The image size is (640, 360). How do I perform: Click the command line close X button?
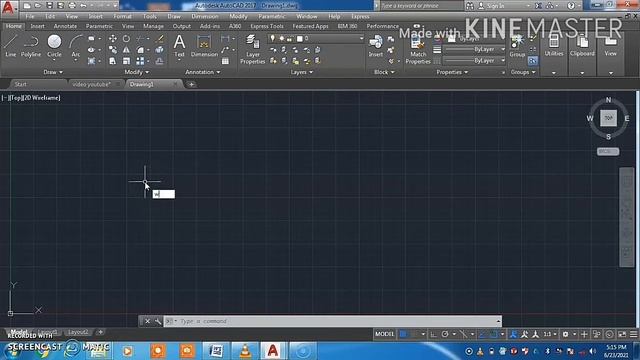[x=148, y=321]
